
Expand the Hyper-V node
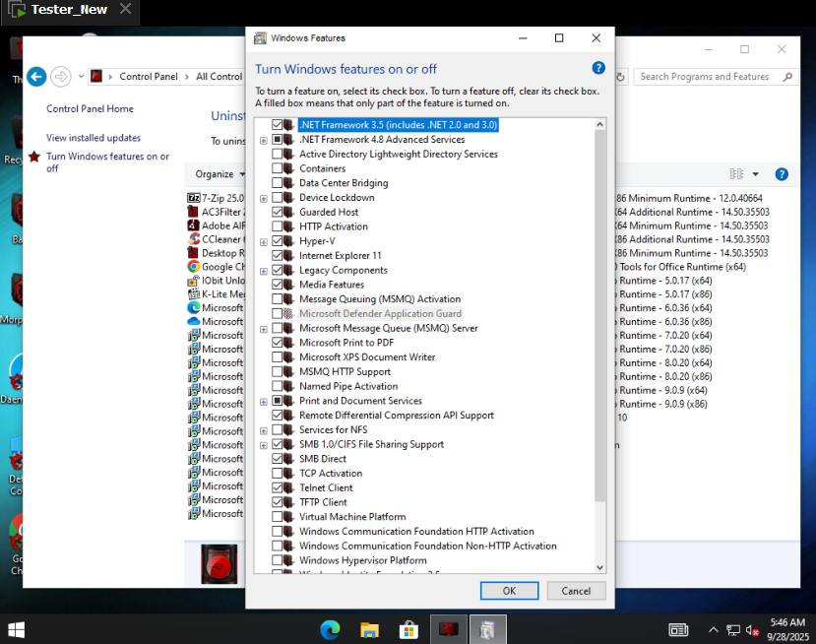point(264,242)
